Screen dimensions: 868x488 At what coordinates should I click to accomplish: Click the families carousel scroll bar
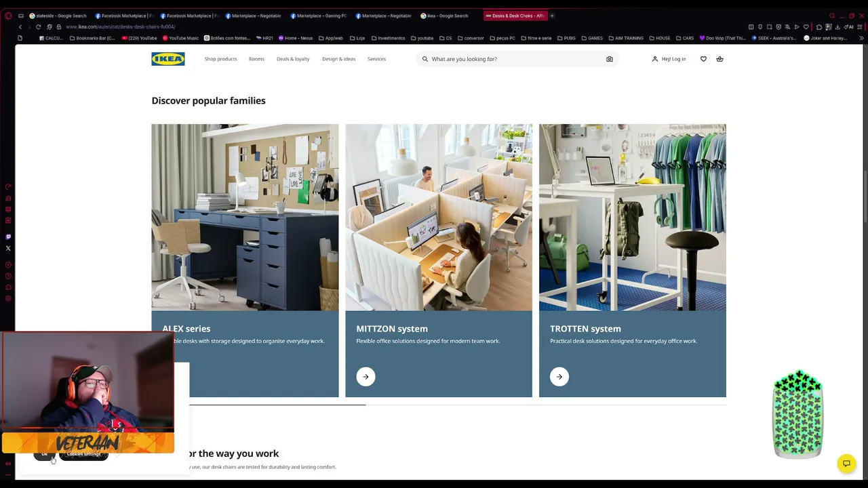[x=439, y=405]
